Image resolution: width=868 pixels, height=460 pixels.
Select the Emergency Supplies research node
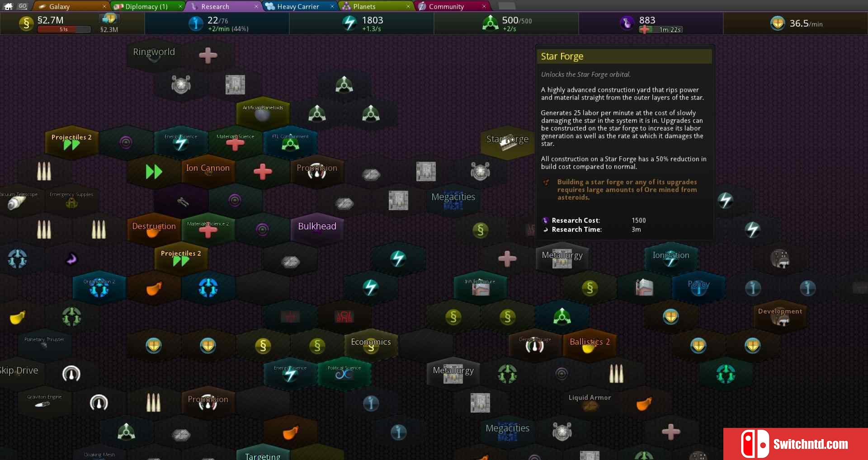click(x=71, y=200)
